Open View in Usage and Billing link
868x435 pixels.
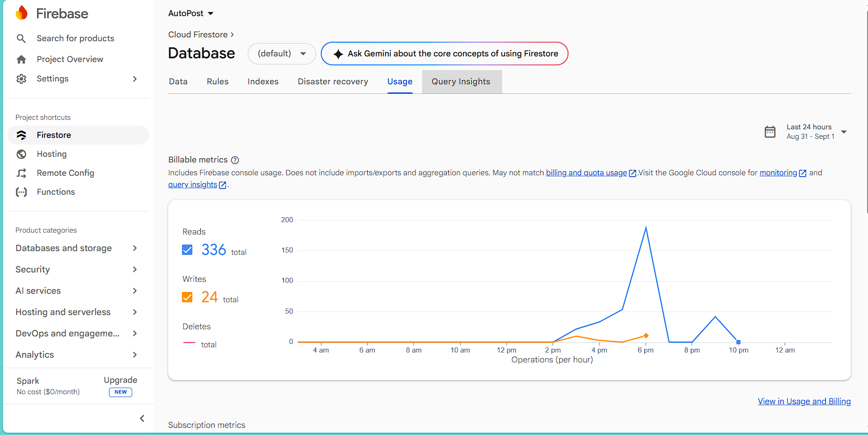pyautogui.click(x=804, y=401)
